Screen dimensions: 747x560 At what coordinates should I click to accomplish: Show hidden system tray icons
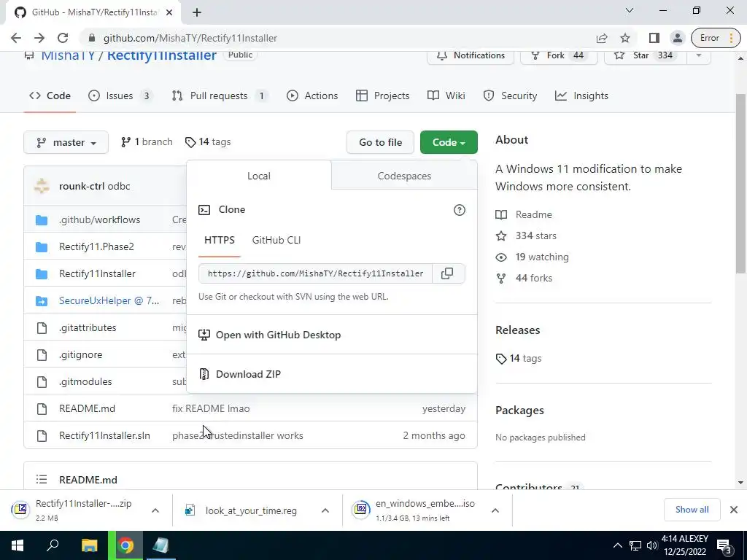pos(617,545)
